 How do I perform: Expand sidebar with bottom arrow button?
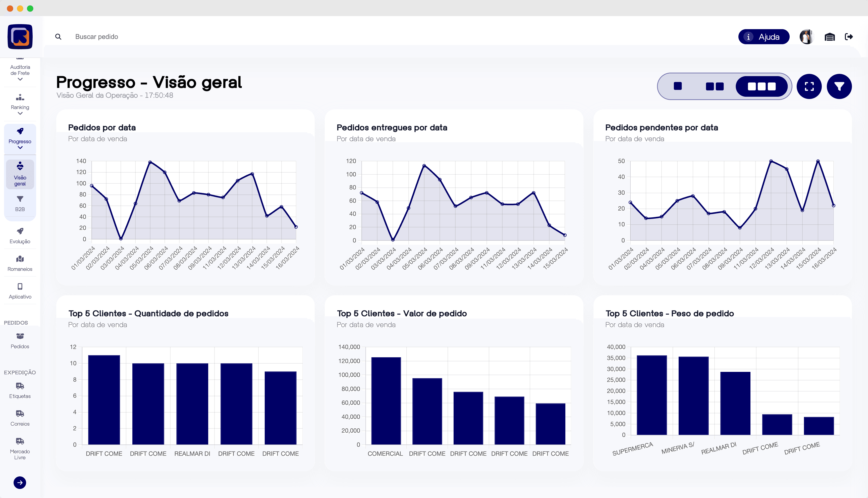click(20, 482)
